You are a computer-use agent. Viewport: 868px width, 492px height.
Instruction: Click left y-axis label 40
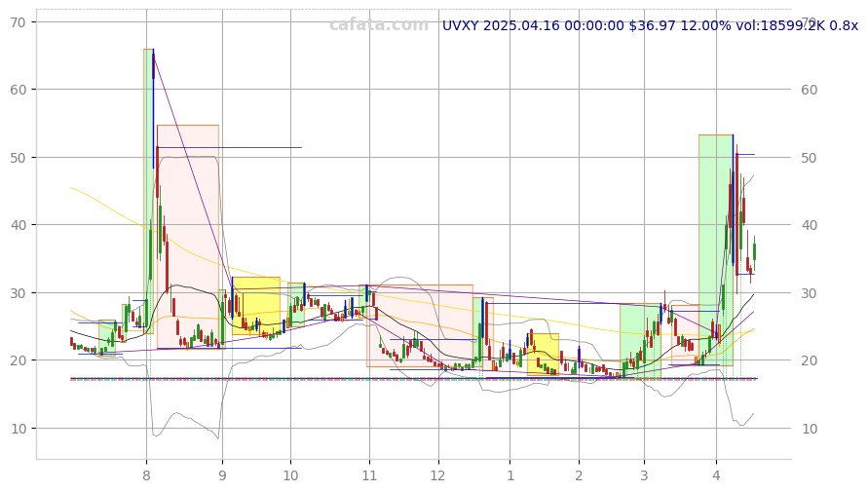click(19, 225)
